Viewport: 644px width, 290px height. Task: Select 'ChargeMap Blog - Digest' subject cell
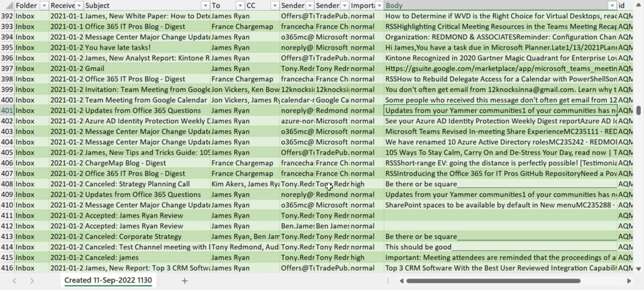pyautogui.click(x=147, y=163)
